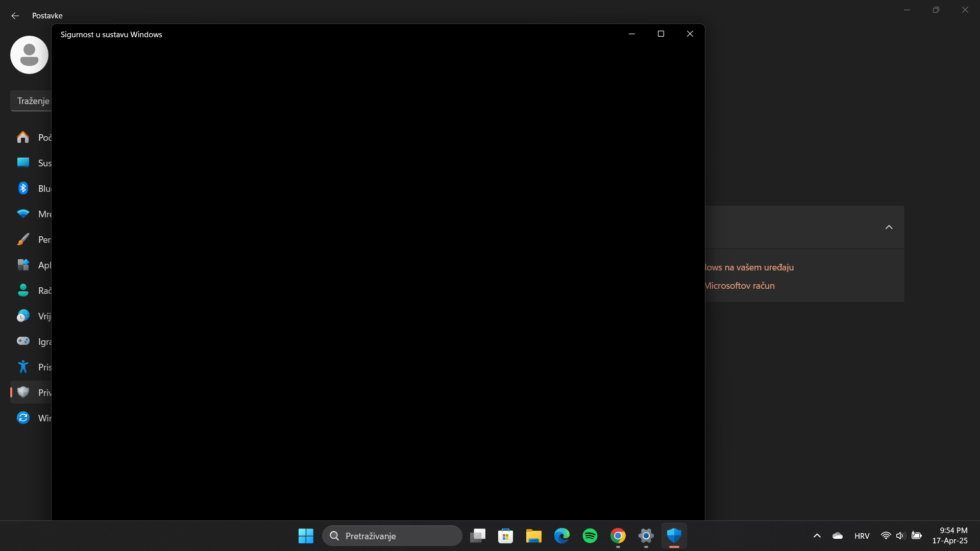
Task: Collapse the expanded panel with the chevron
Action: coord(889,227)
